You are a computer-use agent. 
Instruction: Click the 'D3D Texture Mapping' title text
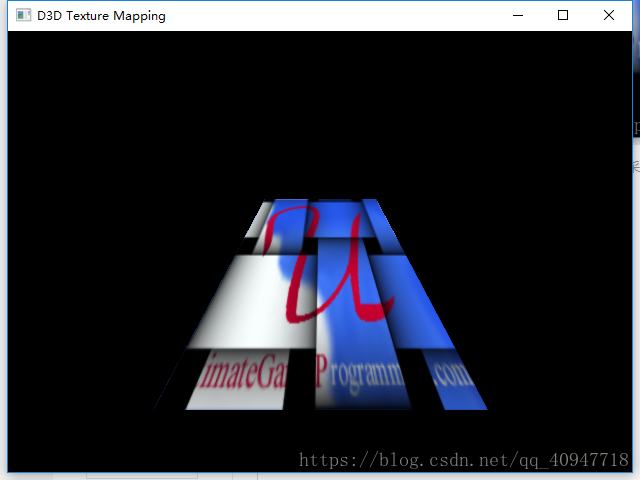click(x=101, y=16)
